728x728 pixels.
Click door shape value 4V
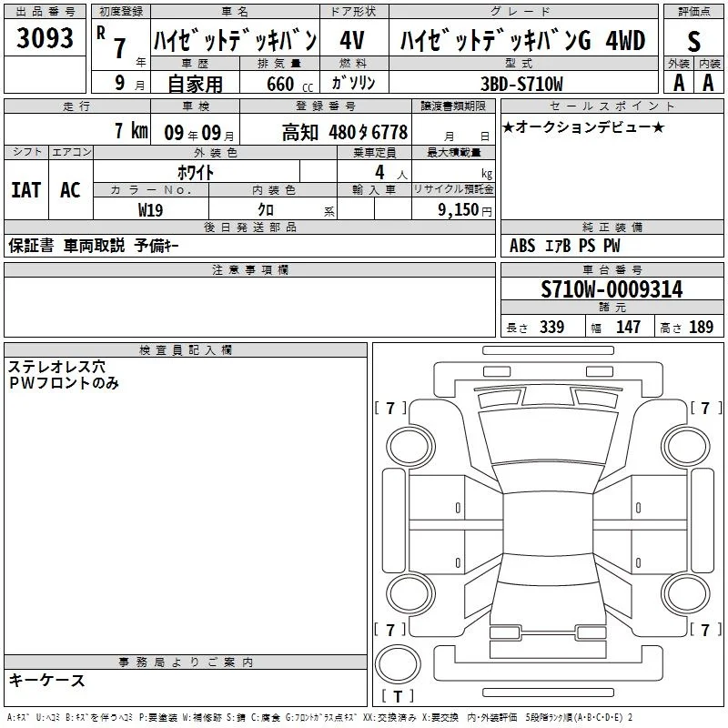(352, 40)
